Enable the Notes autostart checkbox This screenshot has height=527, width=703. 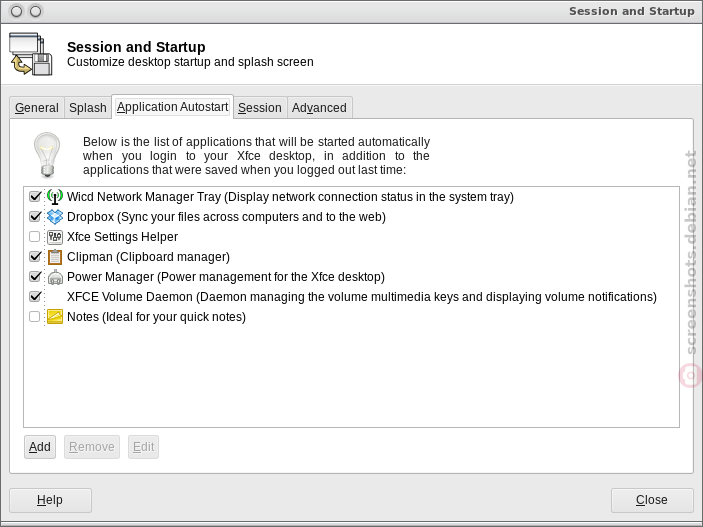35,317
